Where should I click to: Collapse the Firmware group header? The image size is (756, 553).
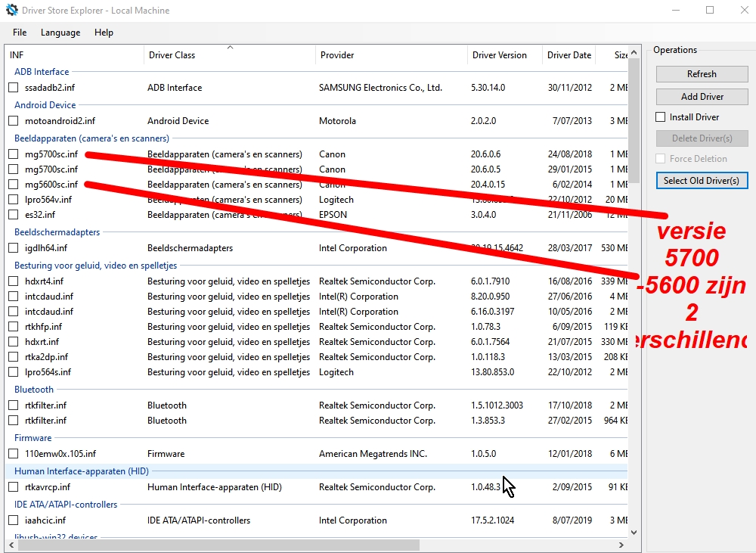[x=33, y=438]
